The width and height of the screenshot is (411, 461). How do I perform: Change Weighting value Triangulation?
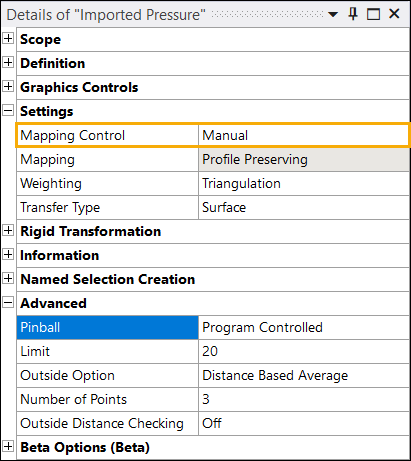click(304, 184)
